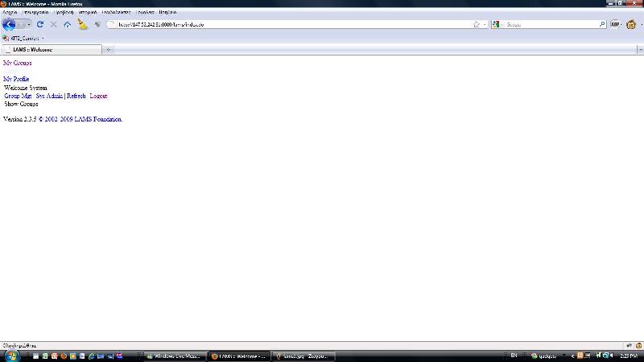Click the search magnifier icon
This screenshot has width=644, height=362.
tap(602, 24)
